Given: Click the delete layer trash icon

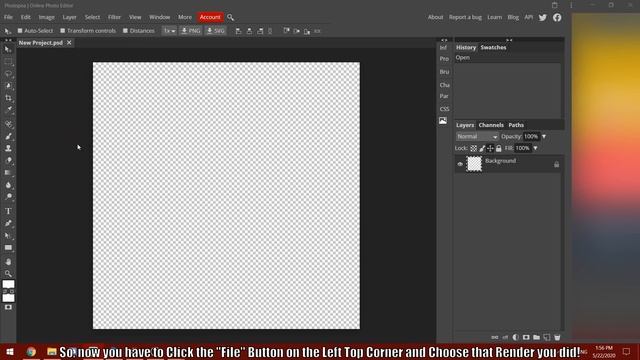Looking at the screenshot, I should point(557,337).
